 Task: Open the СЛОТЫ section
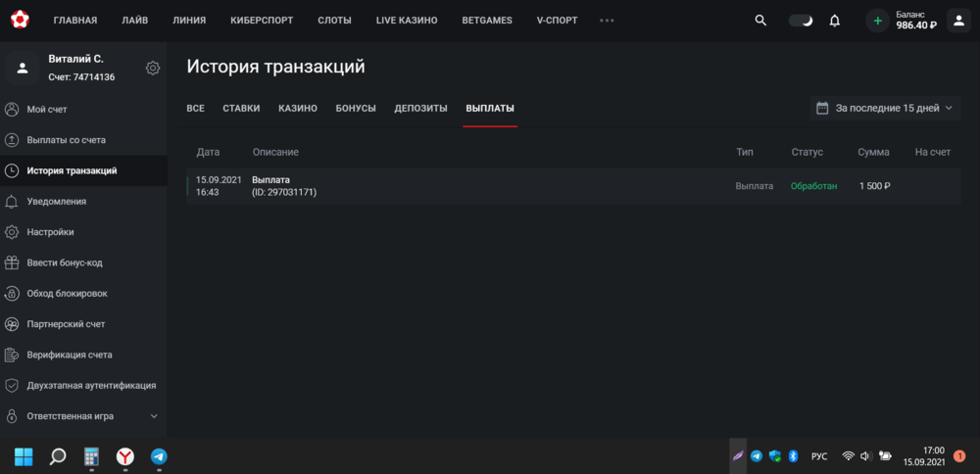(x=334, y=20)
